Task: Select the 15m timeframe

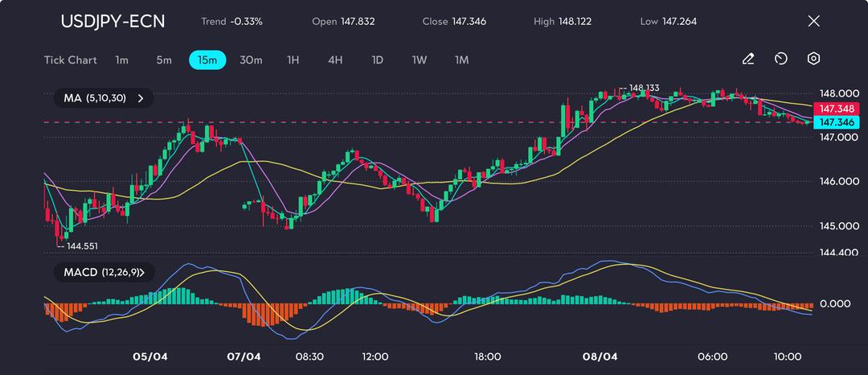Action: coord(207,60)
